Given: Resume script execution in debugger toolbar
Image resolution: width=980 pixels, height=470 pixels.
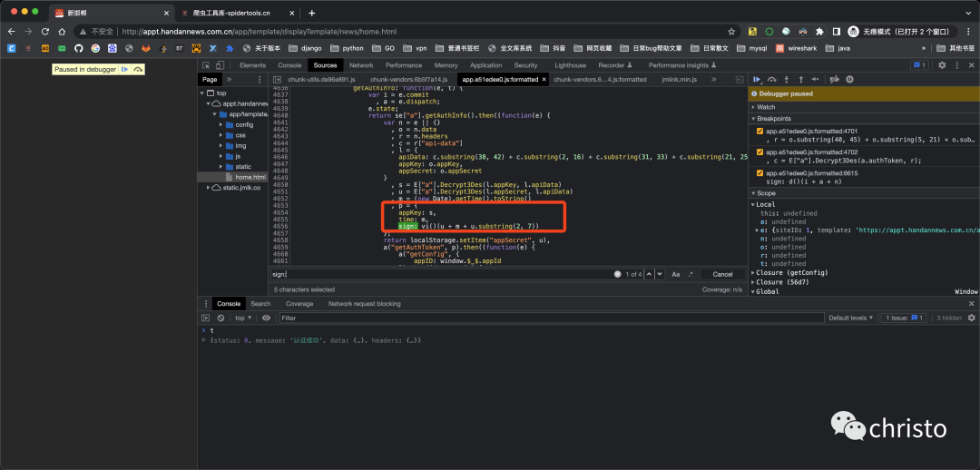Looking at the screenshot, I should [757, 80].
